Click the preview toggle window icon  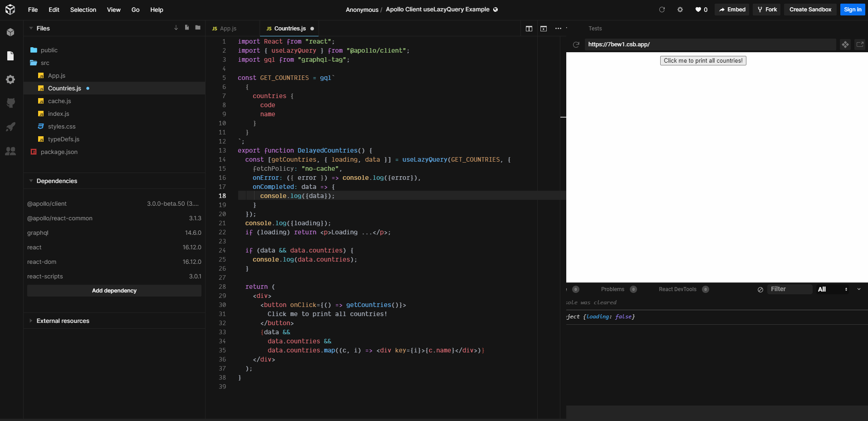544,29
